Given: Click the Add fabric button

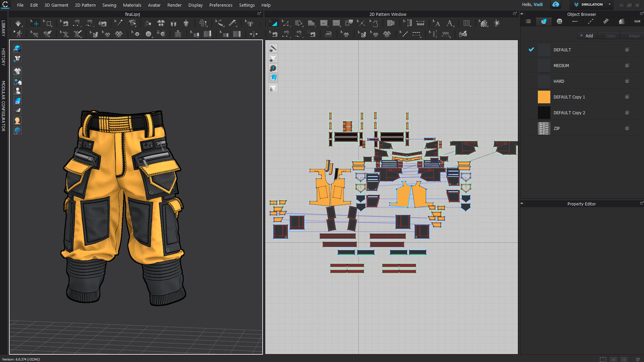Looking at the screenshot, I should coord(586,36).
